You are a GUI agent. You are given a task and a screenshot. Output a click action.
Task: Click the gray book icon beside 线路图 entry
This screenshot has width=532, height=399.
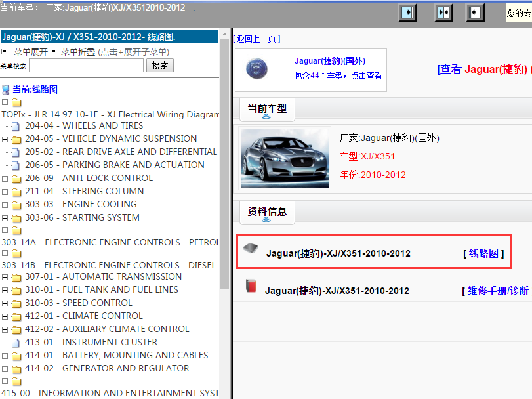[x=251, y=248]
